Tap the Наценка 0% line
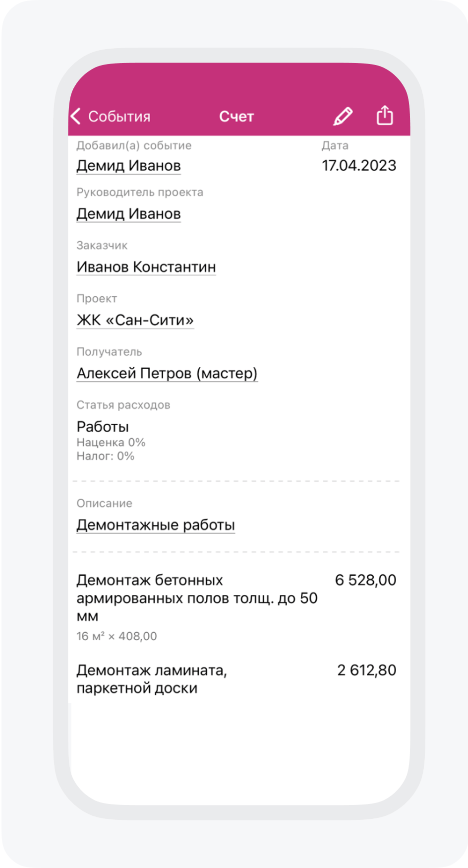Screen dimensions: 468x868 (x=111, y=443)
